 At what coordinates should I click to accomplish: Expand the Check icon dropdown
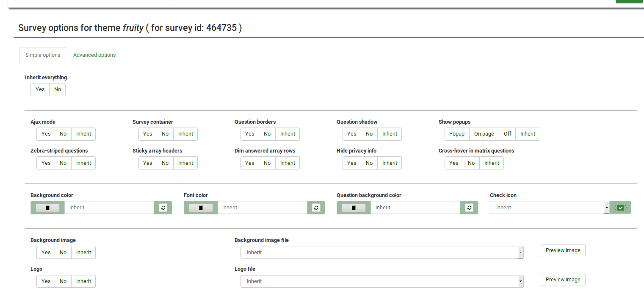click(x=549, y=208)
